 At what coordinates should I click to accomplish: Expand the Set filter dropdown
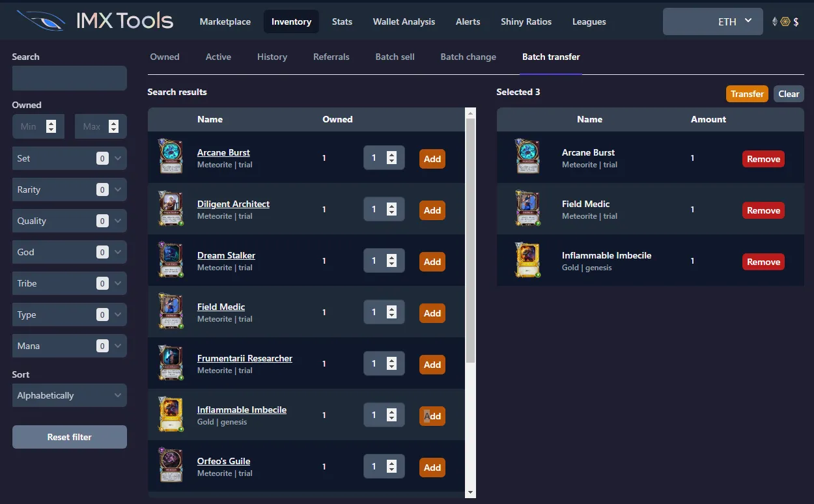[x=70, y=158]
